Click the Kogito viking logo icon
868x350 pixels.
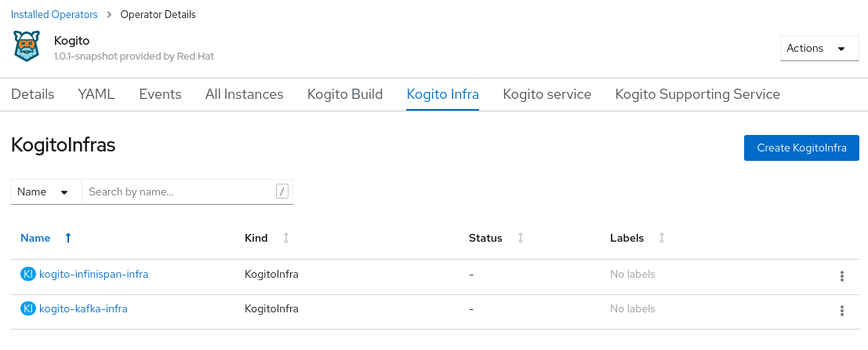(x=27, y=46)
